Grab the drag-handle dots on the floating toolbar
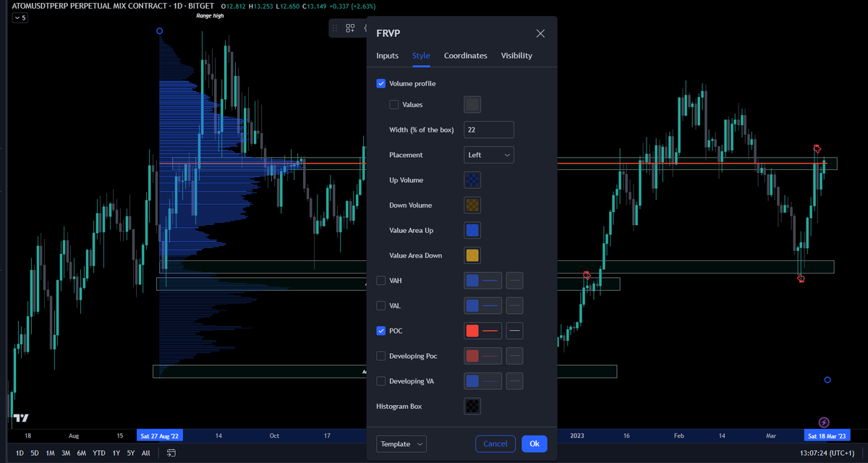Image resolution: width=868 pixels, height=463 pixels. [333, 28]
